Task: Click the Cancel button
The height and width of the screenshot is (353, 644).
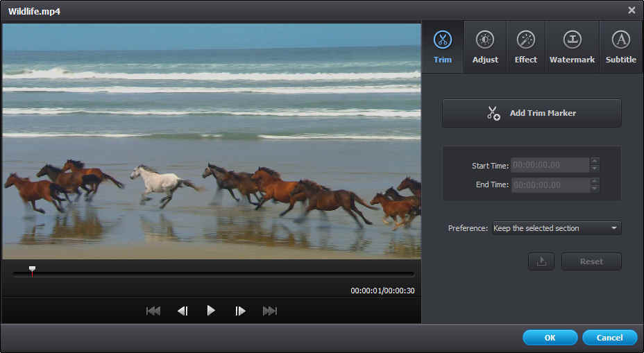Action: tap(609, 338)
